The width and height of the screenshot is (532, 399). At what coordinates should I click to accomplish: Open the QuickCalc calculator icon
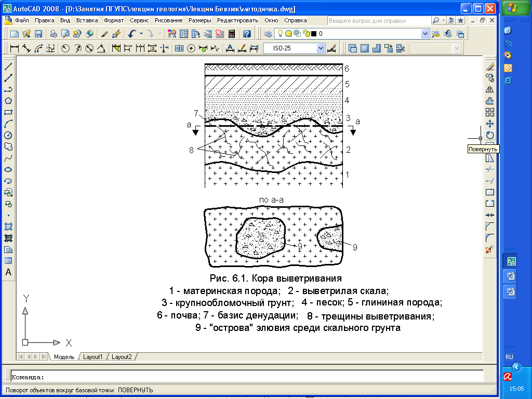(232, 34)
